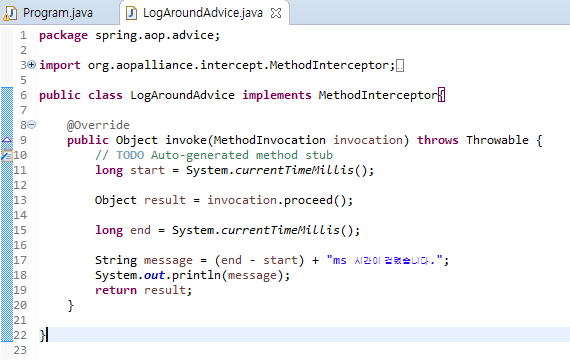
Task: Collapse the invoke method at @Override
Action: pos(32,125)
